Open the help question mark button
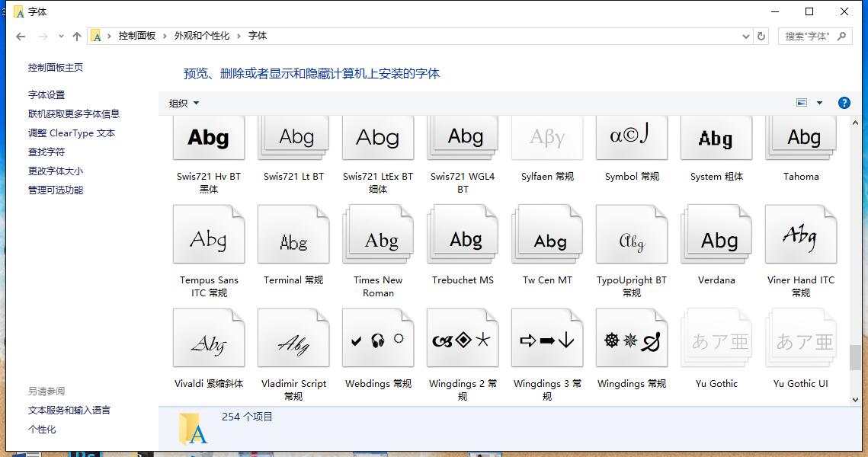868x457 pixels. click(x=844, y=103)
